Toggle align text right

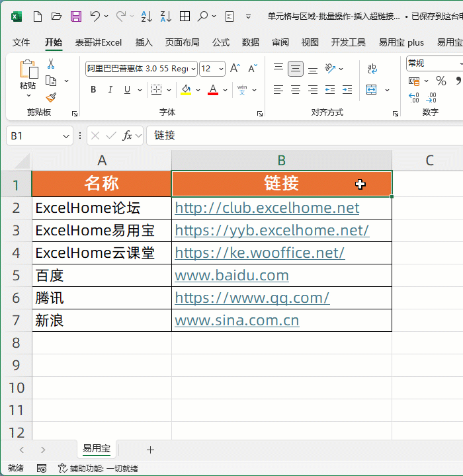[x=313, y=90]
